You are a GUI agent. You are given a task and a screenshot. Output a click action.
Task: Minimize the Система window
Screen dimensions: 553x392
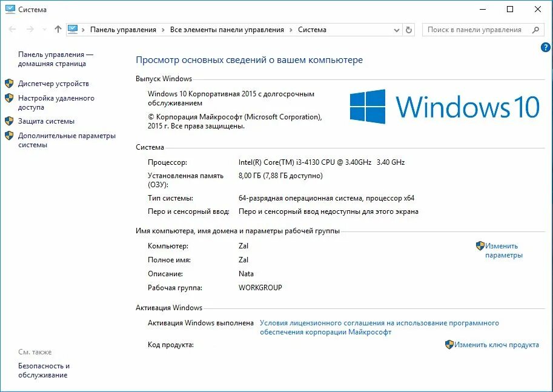pyautogui.click(x=483, y=10)
